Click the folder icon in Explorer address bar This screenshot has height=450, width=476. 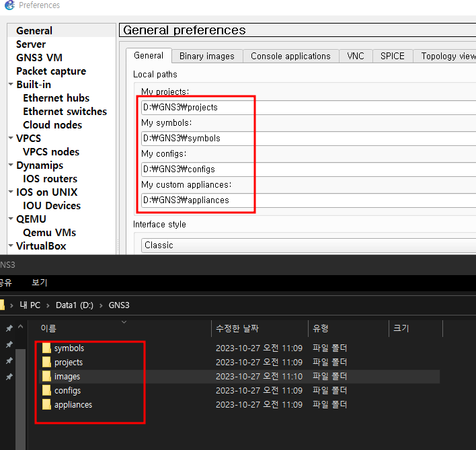click(x=2, y=305)
